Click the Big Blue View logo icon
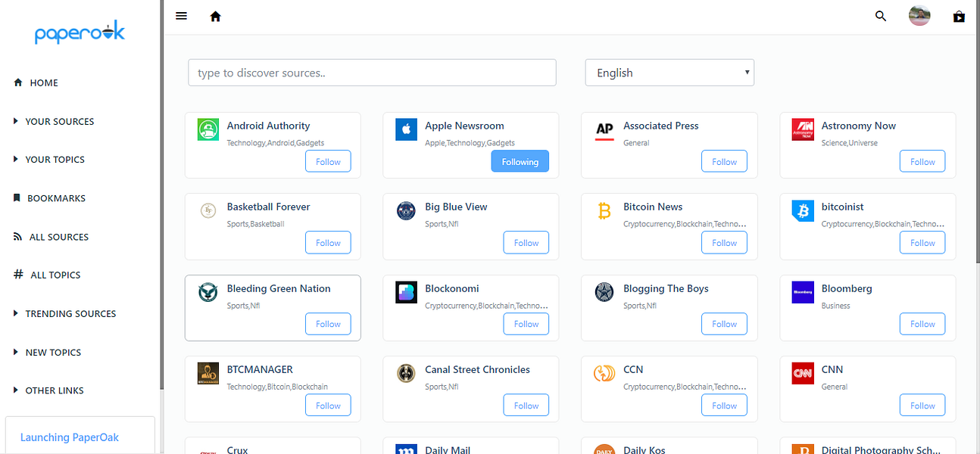This screenshot has height=454, width=980. tap(406, 210)
